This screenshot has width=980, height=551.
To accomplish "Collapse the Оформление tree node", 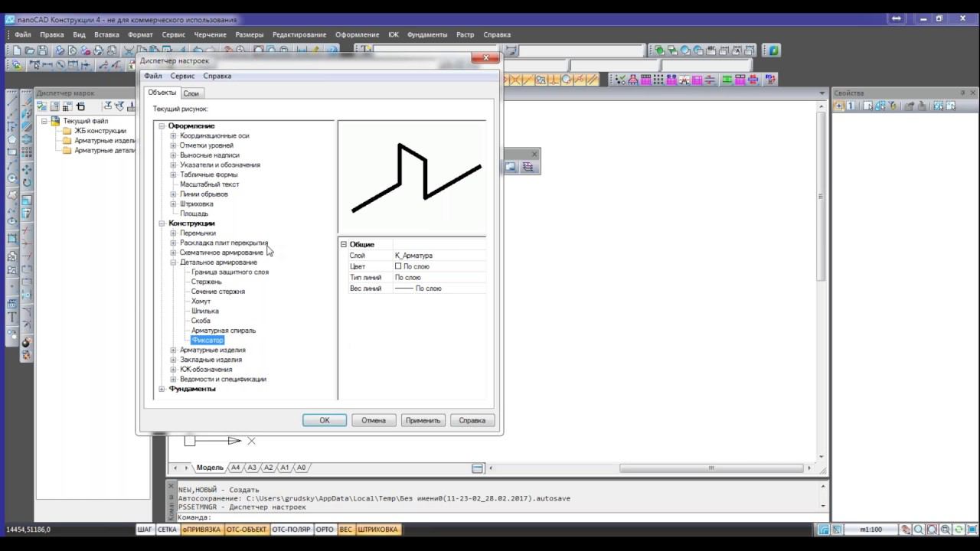I will click(x=162, y=126).
